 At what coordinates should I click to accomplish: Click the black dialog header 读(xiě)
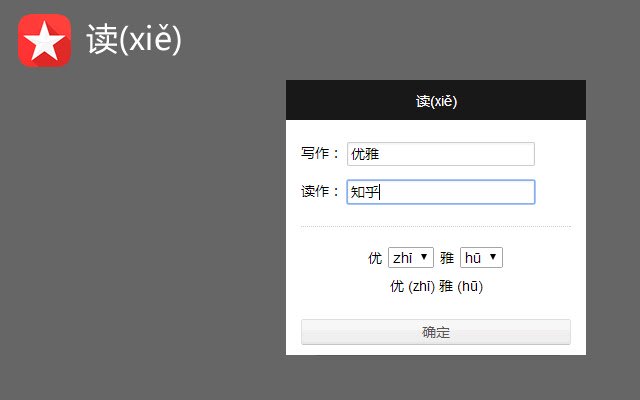[x=436, y=100]
